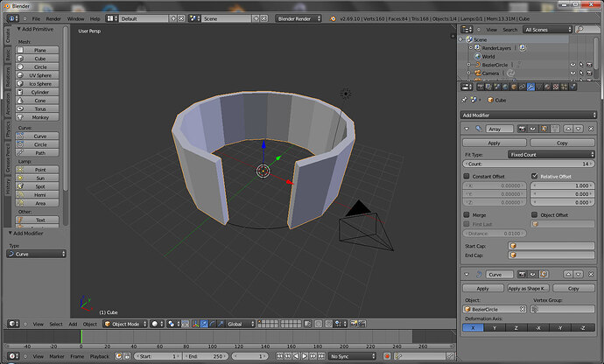The height and width of the screenshot is (364, 604).
Task: Open the Help menu
Action: pos(95,18)
